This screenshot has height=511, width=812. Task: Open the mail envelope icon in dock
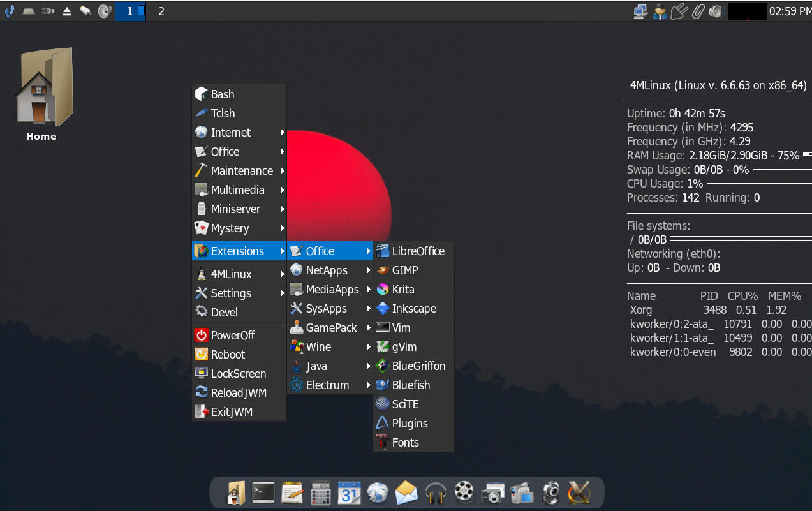pyautogui.click(x=406, y=493)
